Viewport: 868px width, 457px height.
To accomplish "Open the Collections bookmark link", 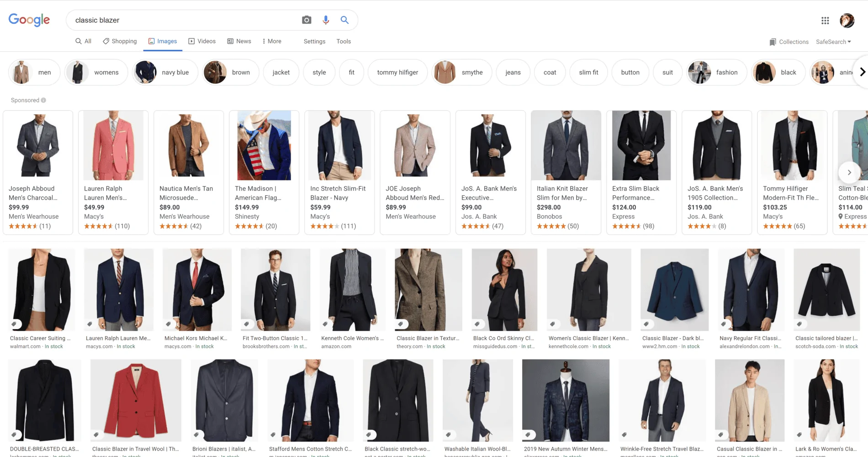I will (789, 42).
